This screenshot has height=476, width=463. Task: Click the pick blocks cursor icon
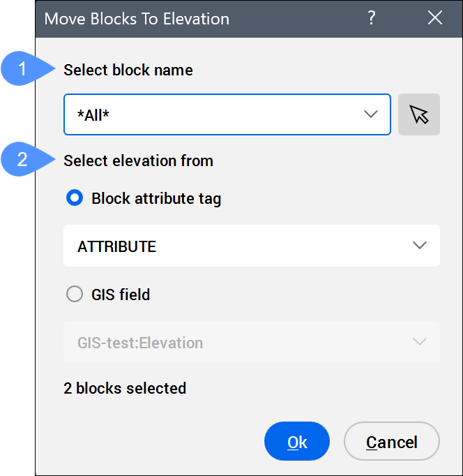[x=419, y=114]
